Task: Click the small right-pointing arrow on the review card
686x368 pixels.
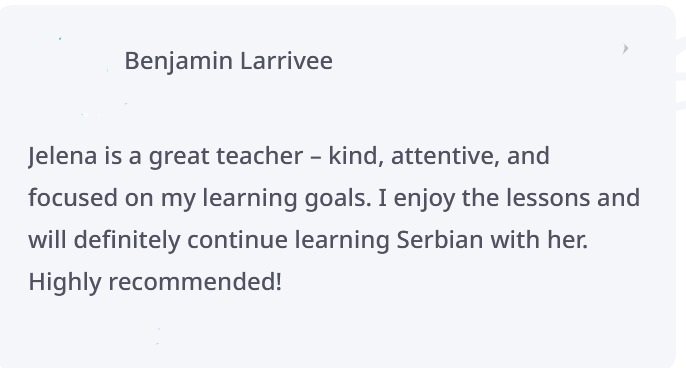Action: tap(626, 49)
